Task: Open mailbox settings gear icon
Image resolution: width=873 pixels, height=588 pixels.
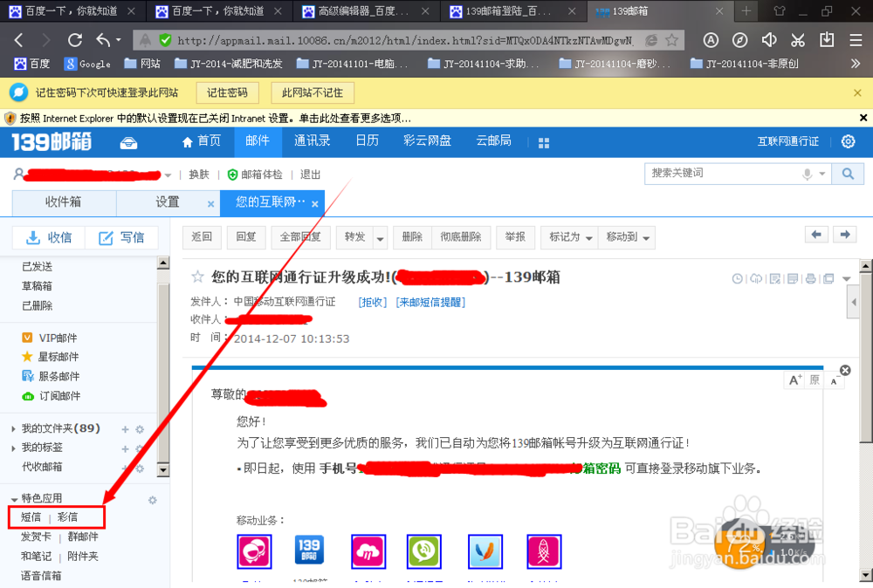Action: point(848,141)
